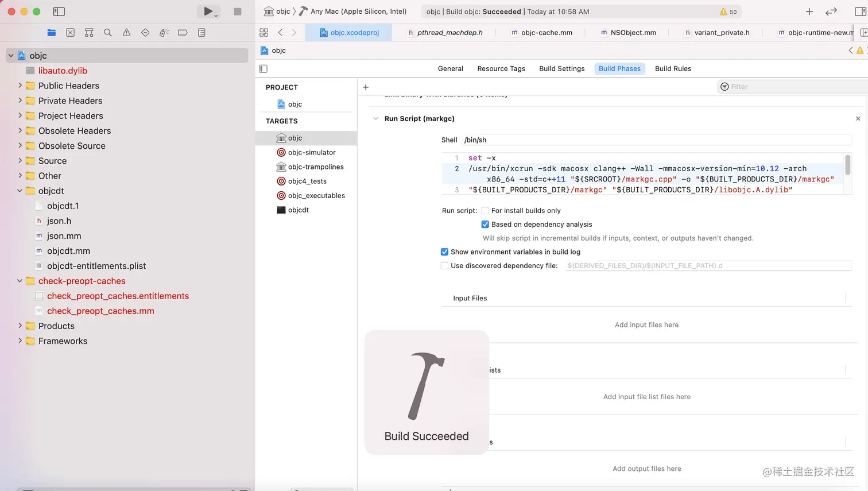
Task: Delete the Run Script (markgc) phase
Action: click(x=858, y=119)
